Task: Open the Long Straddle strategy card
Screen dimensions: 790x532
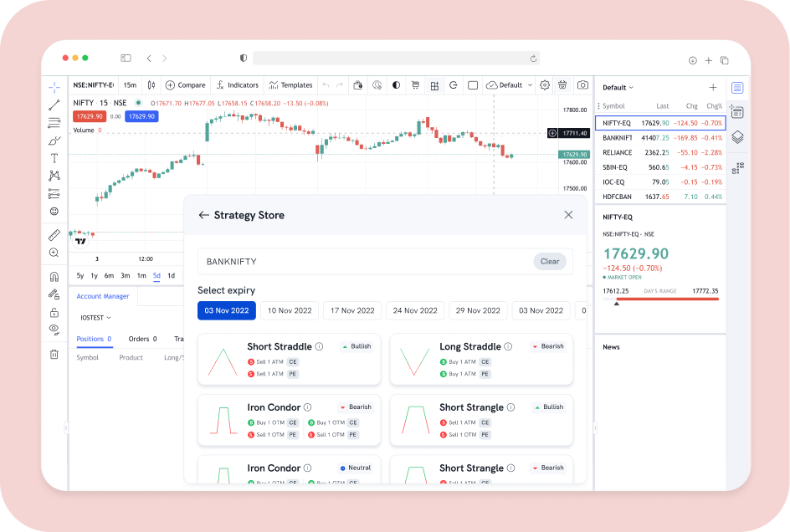Action: point(482,360)
